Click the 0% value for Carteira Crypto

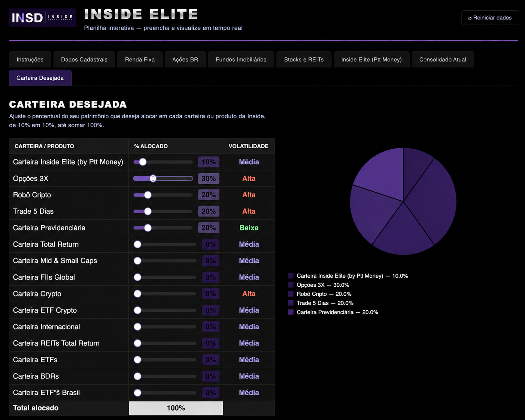point(210,294)
